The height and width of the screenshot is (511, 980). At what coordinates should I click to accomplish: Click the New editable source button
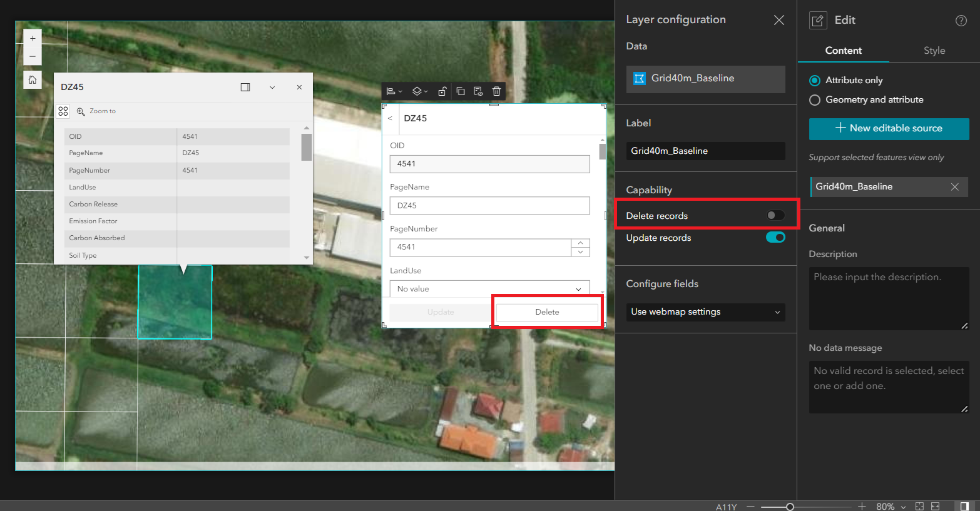(x=889, y=129)
